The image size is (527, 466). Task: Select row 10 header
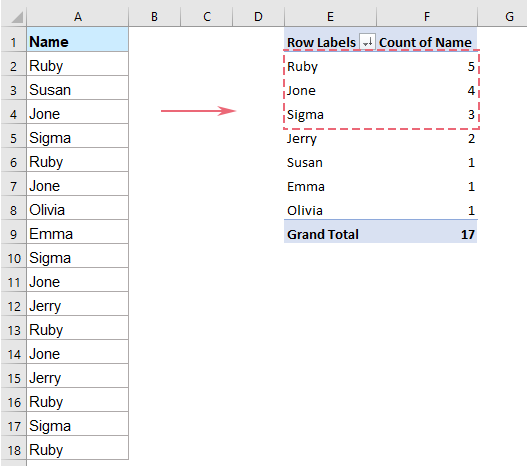[x=13, y=258]
